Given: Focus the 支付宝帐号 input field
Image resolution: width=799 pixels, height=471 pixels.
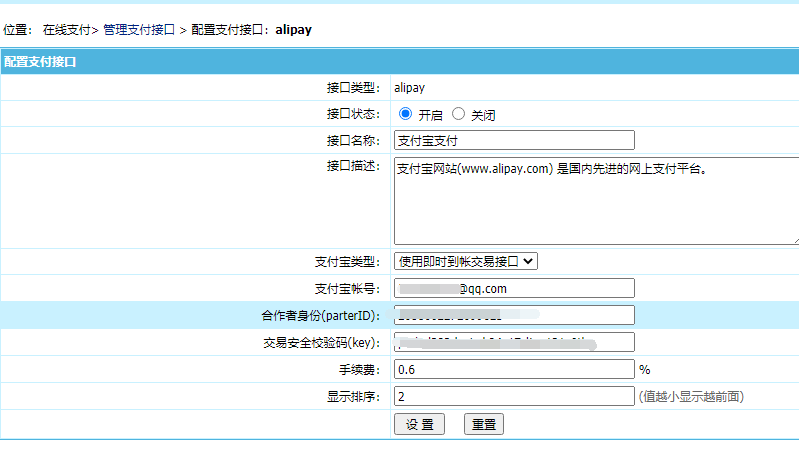Looking at the screenshot, I should click(x=514, y=288).
